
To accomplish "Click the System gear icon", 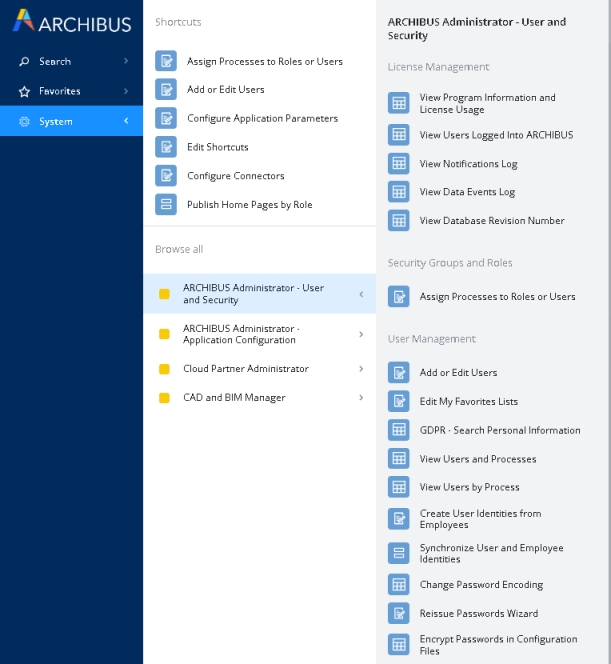I will point(25,122).
